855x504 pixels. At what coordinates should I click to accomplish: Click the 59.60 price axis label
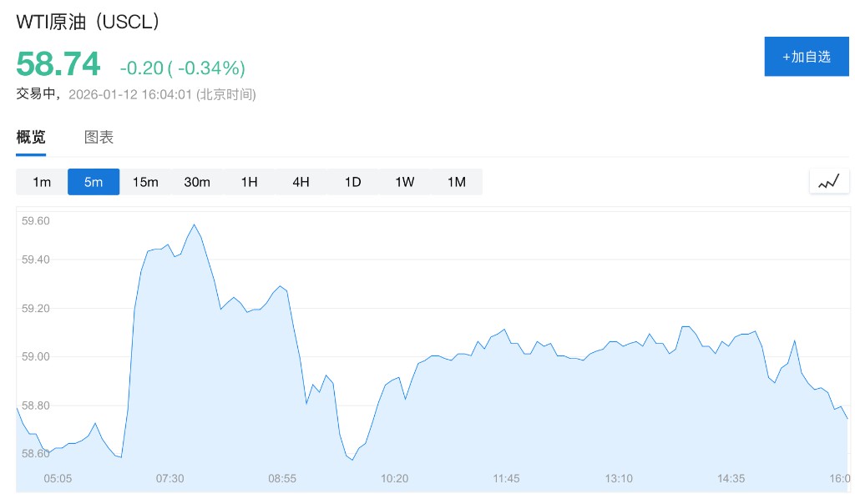[36, 221]
